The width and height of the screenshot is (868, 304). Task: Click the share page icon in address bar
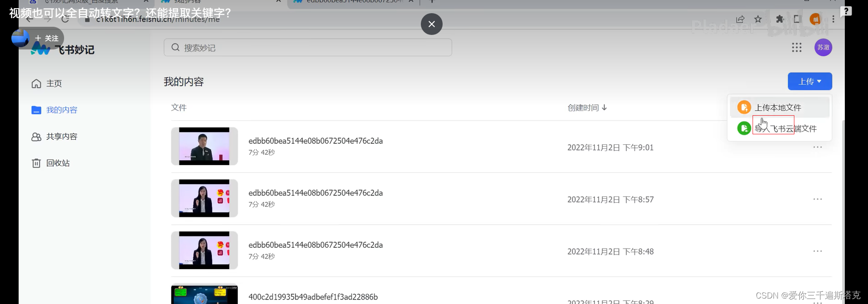click(x=740, y=19)
